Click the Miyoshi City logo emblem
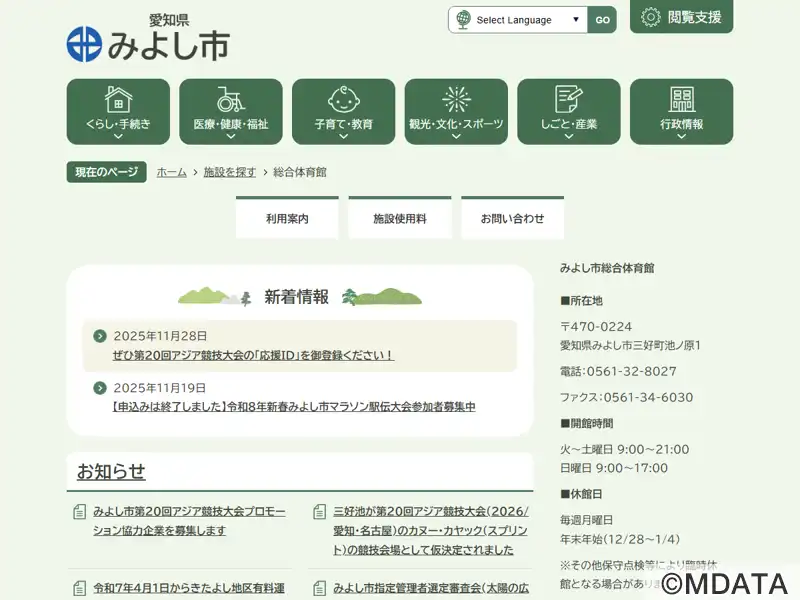Image resolution: width=800 pixels, height=600 pixels. point(84,43)
